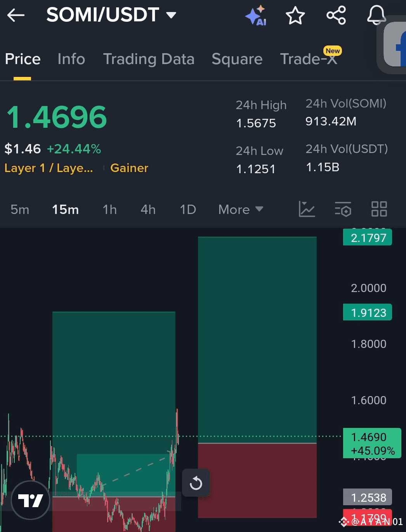
Task: Switch to the Square tab
Action: [237, 59]
